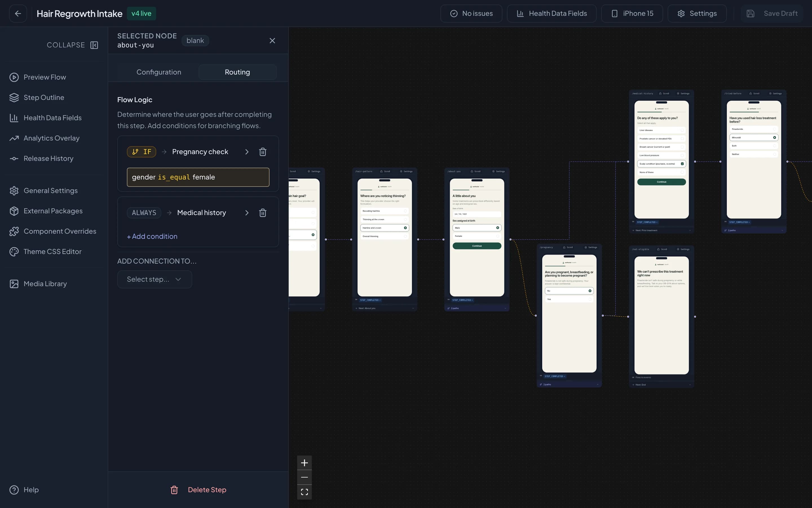
Task: Select Yes in the pregnancy node
Action: [x=569, y=299]
